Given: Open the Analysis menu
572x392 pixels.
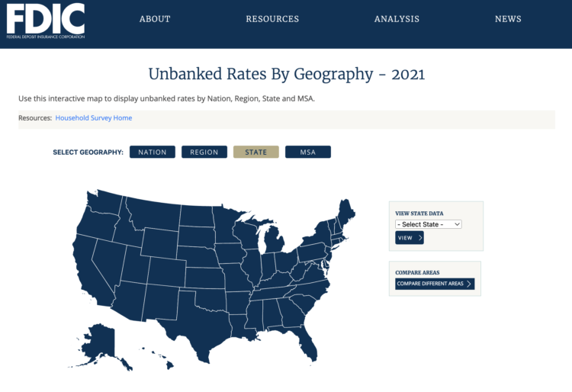Looking at the screenshot, I should coord(397,19).
